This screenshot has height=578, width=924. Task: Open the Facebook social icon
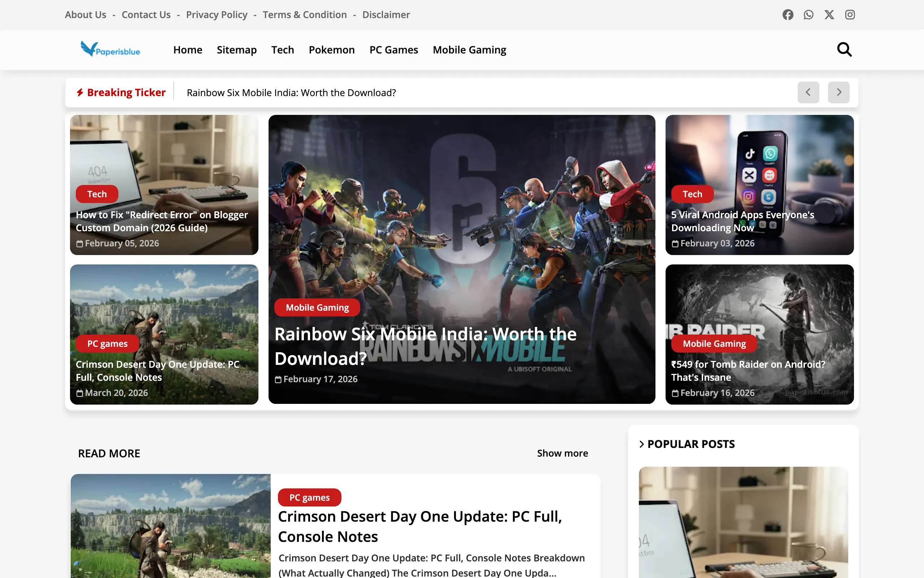(x=788, y=14)
